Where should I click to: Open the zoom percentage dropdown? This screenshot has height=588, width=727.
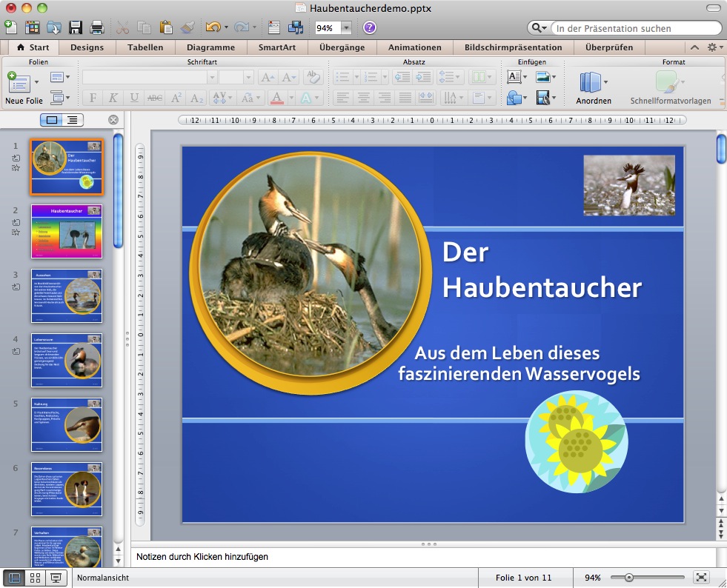pyautogui.click(x=346, y=28)
